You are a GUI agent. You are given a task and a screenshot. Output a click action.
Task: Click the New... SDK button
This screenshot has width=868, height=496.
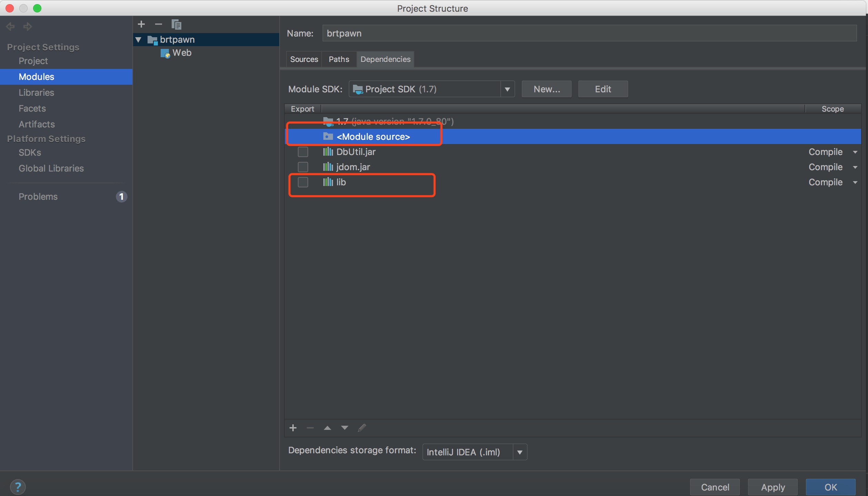[546, 89]
